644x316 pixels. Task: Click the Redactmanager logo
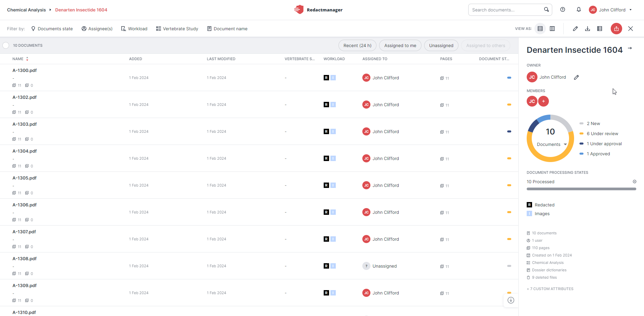click(x=318, y=10)
